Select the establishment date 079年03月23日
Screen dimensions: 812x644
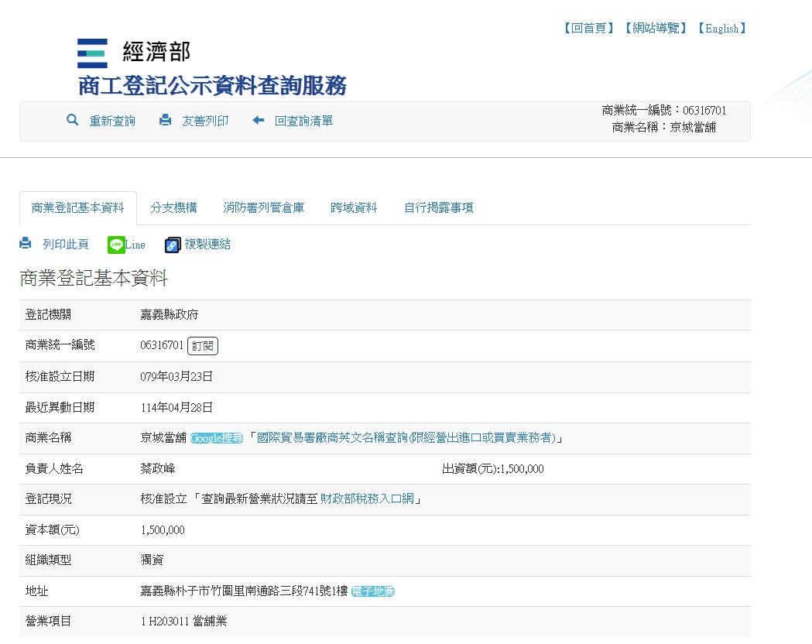[176, 377]
